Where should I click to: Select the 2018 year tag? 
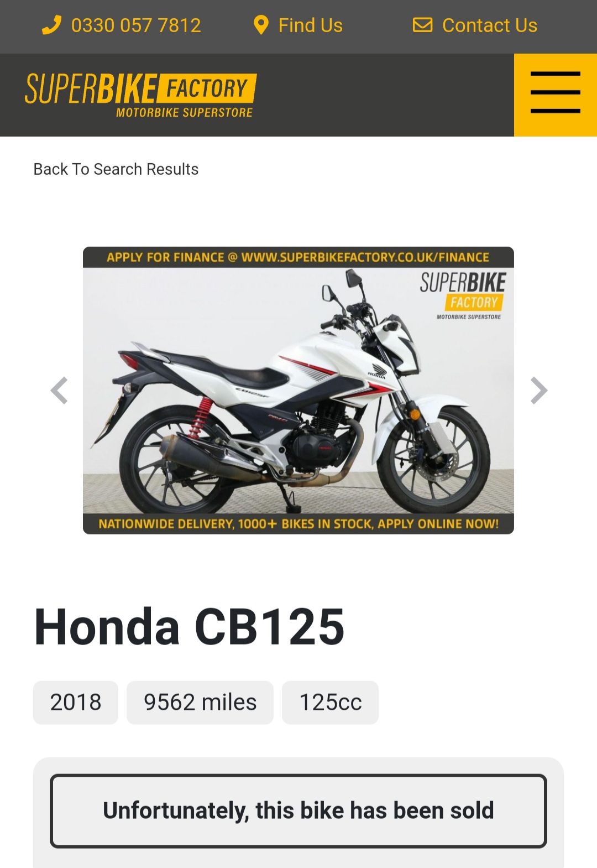click(x=76, y=703)
